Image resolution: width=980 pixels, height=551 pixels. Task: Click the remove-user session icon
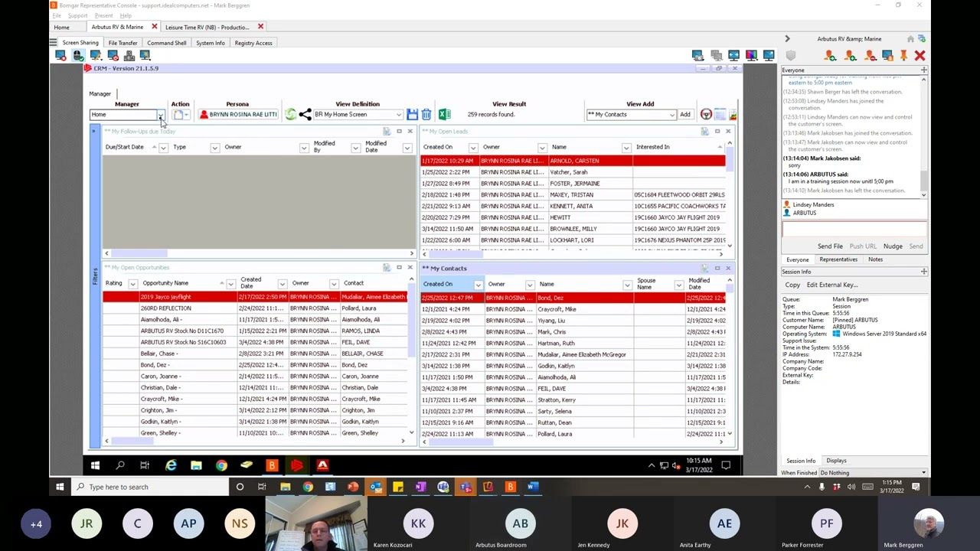coord(871,56)
